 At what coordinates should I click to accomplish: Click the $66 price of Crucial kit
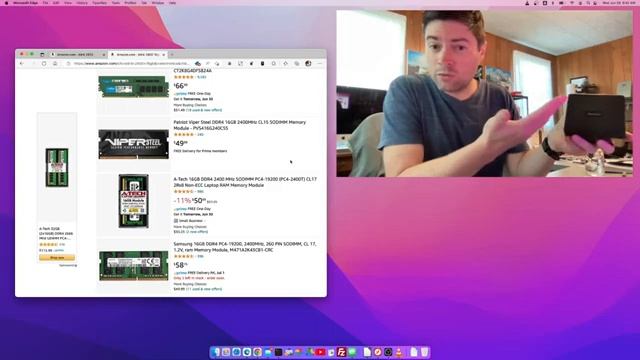(x=181, y=86)
